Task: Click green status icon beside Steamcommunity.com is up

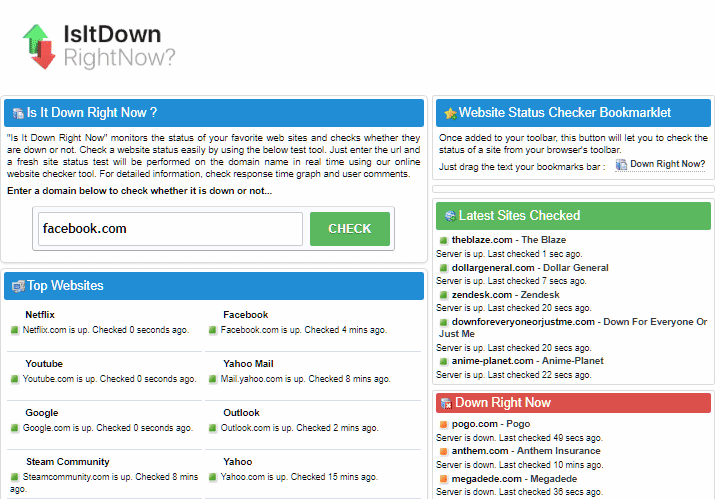Action: [15, 477]
